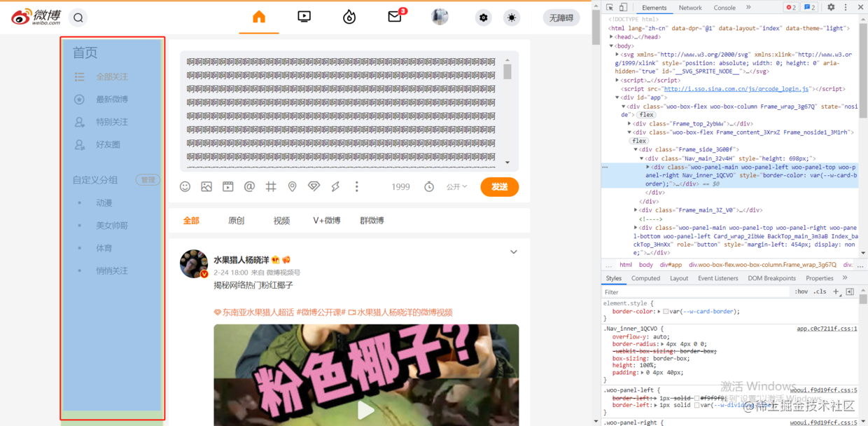Show more DevTools tabs chevron
868x426 pixels.
pos(748,8)
